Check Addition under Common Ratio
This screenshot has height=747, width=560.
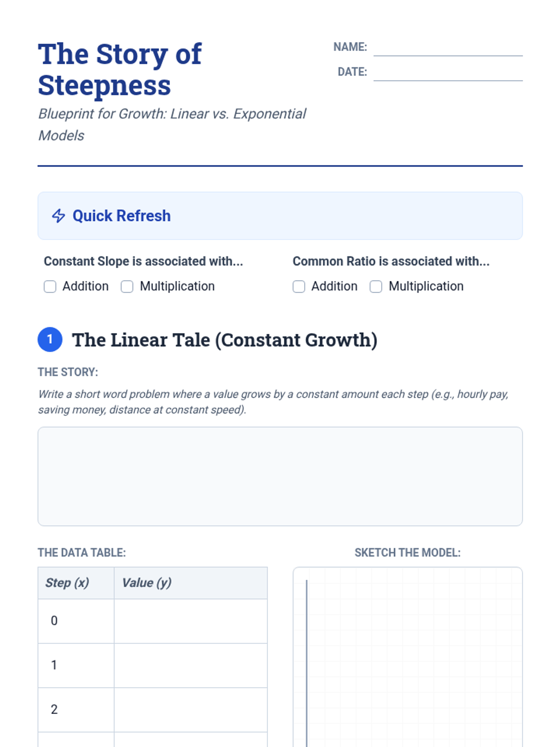(299, 287)
